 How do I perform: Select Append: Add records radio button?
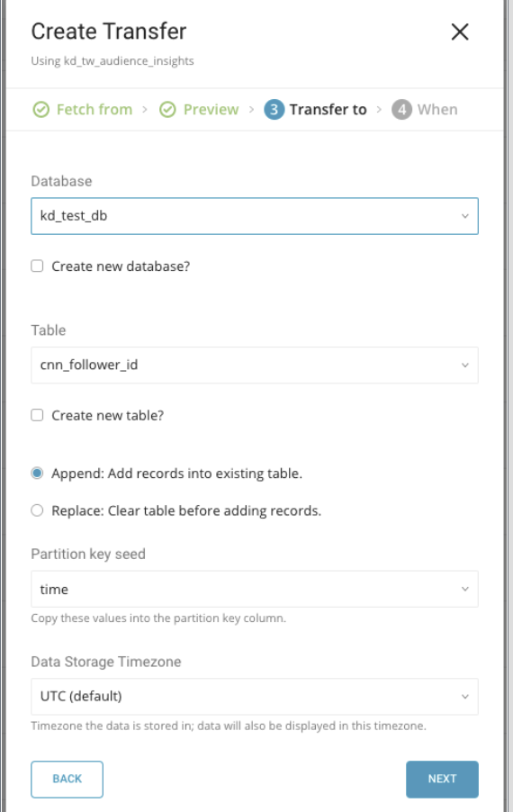pyautogui.click(x=37, y=474)
